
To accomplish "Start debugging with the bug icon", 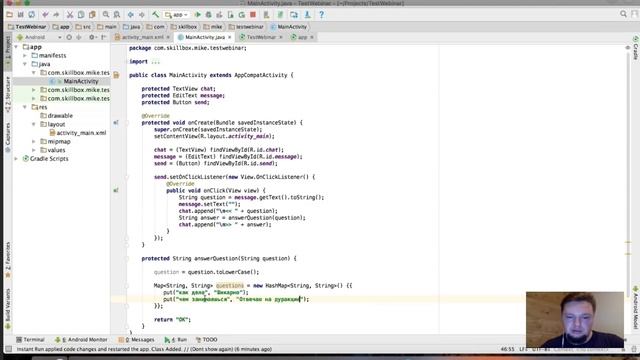I will tap(209, 15).
